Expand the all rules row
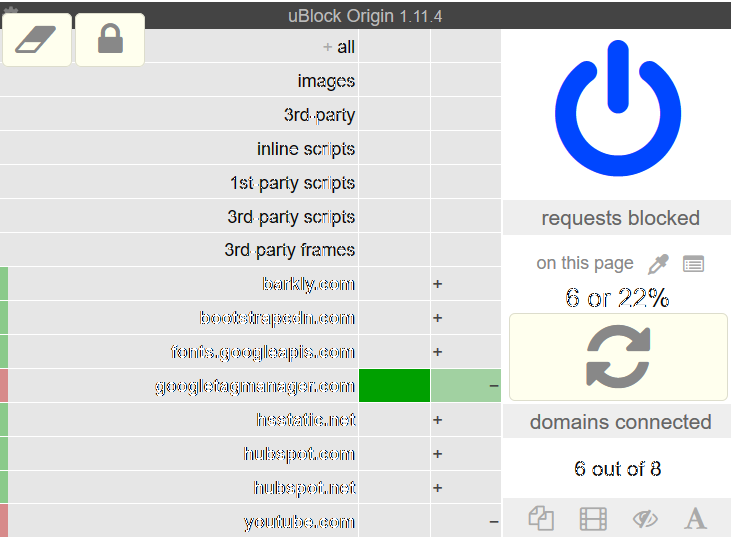 pos(339,47)
